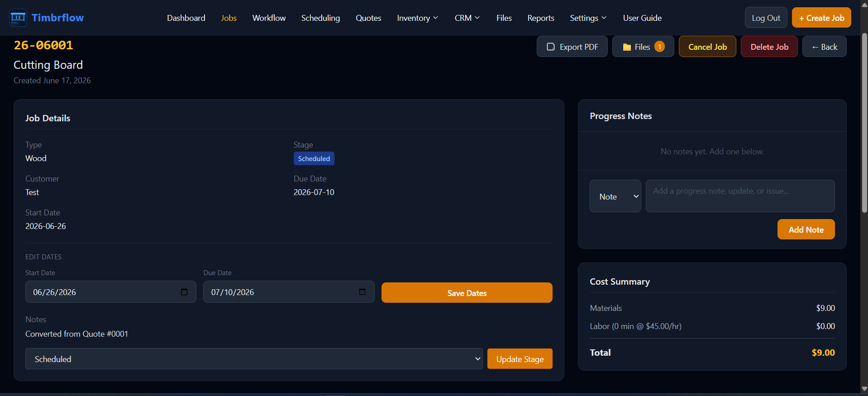868x396 pixels.
Task: Expand the Settings menu chevron
Action: click(x=604, y=18)
